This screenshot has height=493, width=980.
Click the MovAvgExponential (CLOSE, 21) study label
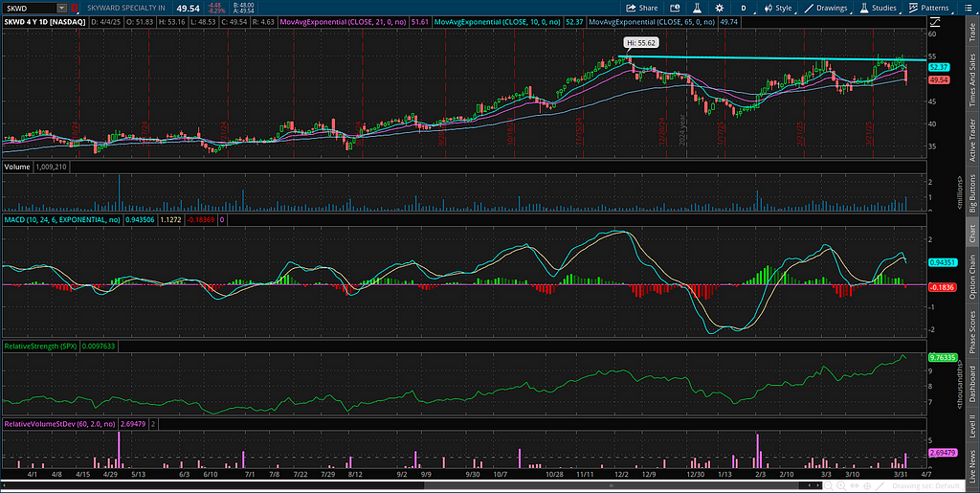click(x=345, y=21)
